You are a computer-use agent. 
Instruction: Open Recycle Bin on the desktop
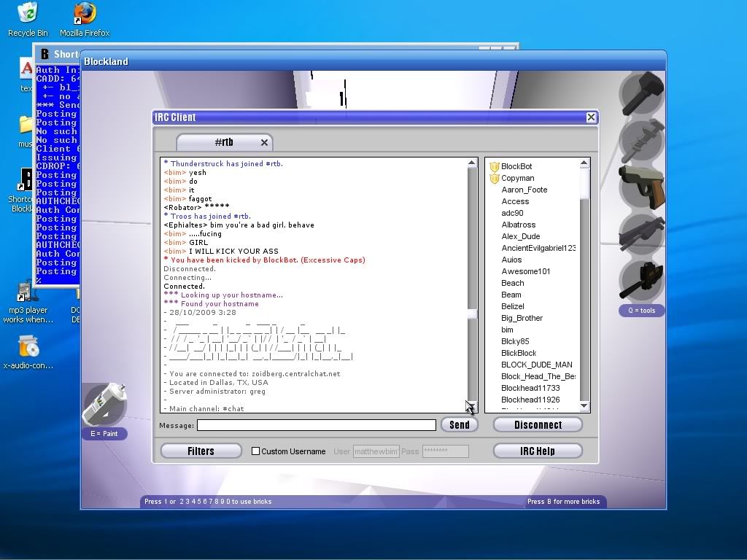(x=28, y=20)
